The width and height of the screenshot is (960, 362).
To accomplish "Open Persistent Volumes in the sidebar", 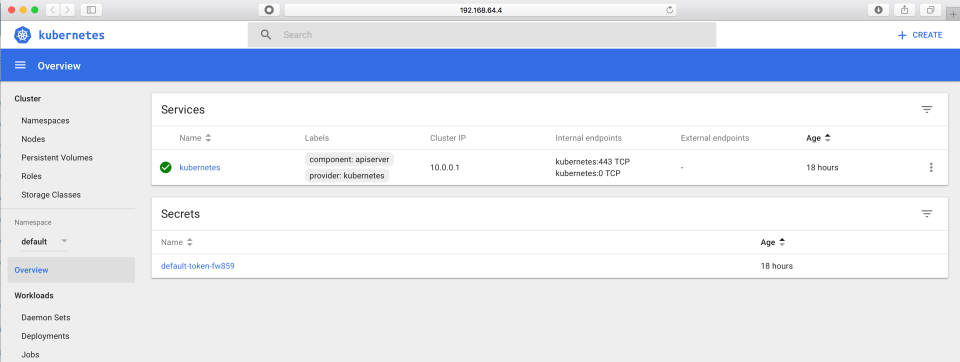I will click(57, 157).
